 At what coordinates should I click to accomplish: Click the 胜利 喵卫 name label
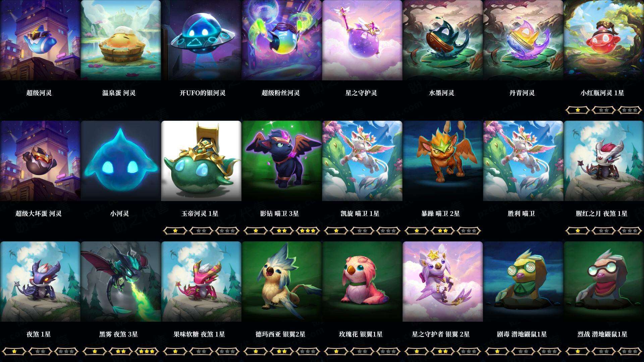tap(521, 214)
